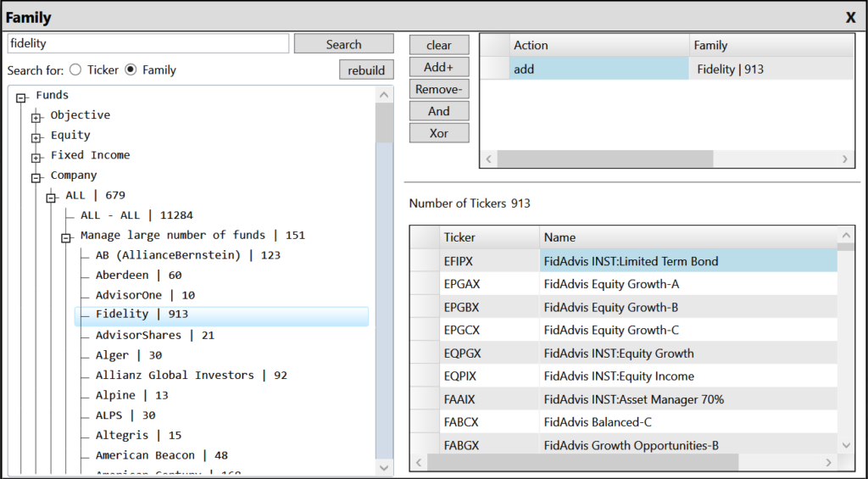The image size is (868, 479).
Task: Click the fidelity search text field
Action: point(148,43)
